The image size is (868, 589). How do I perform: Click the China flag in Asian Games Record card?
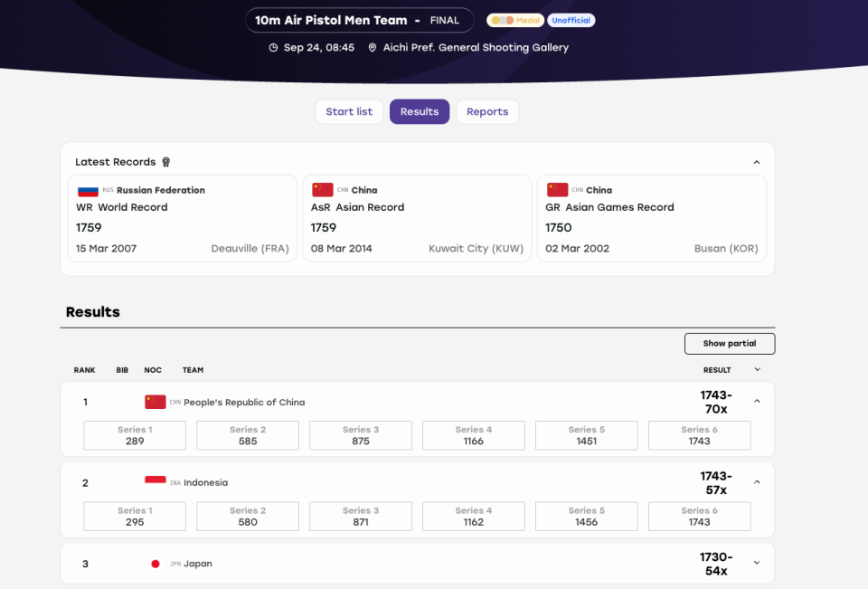pos(558,190)
